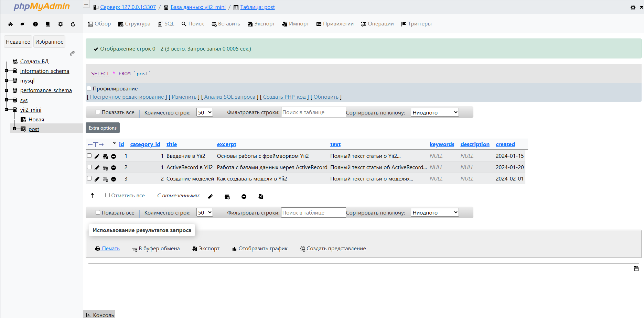Select checkbox for row with id 3
Image resolution: width=644 pixels, height=318 pixels.
(89, 178)
